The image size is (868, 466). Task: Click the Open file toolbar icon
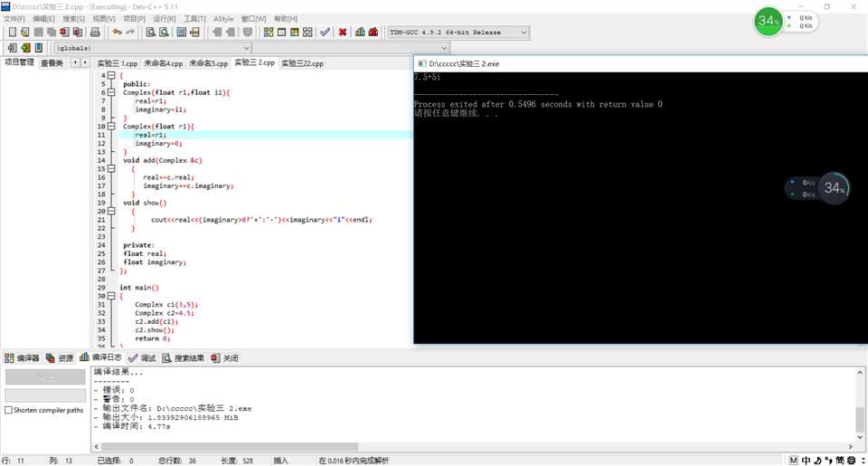(25, 33)
